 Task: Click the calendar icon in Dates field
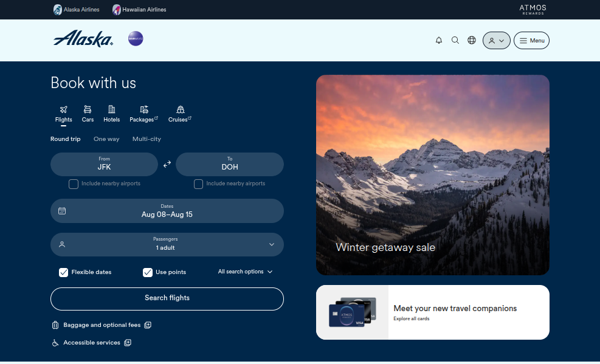[62, 211]
